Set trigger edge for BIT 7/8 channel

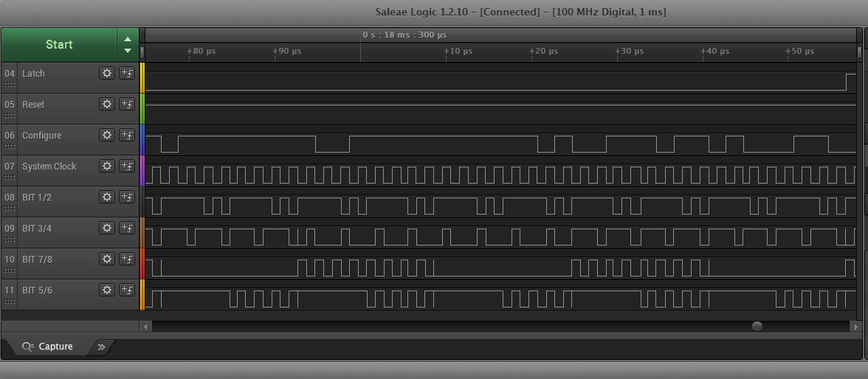tap(127, 259)
